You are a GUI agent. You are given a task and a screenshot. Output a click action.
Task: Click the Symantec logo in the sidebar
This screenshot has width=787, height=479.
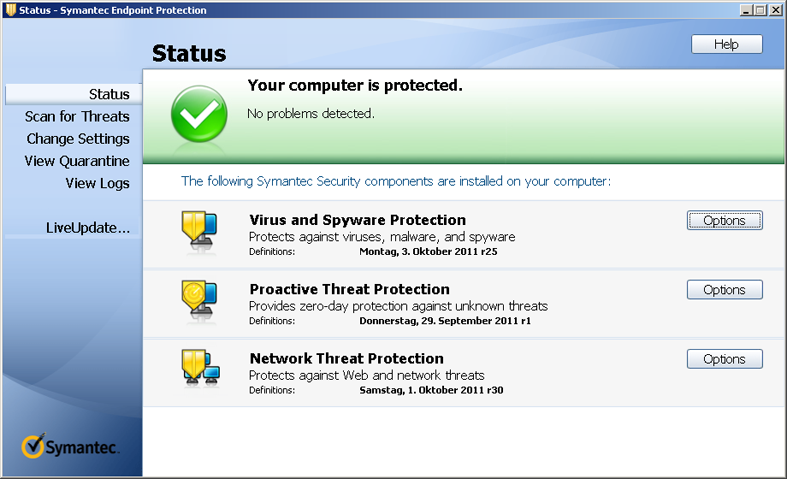(x=71, y=447)
